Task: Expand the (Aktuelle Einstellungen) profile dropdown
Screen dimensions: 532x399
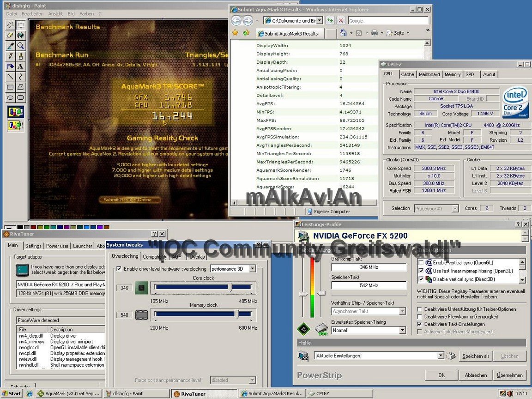Action: point(441,356)
